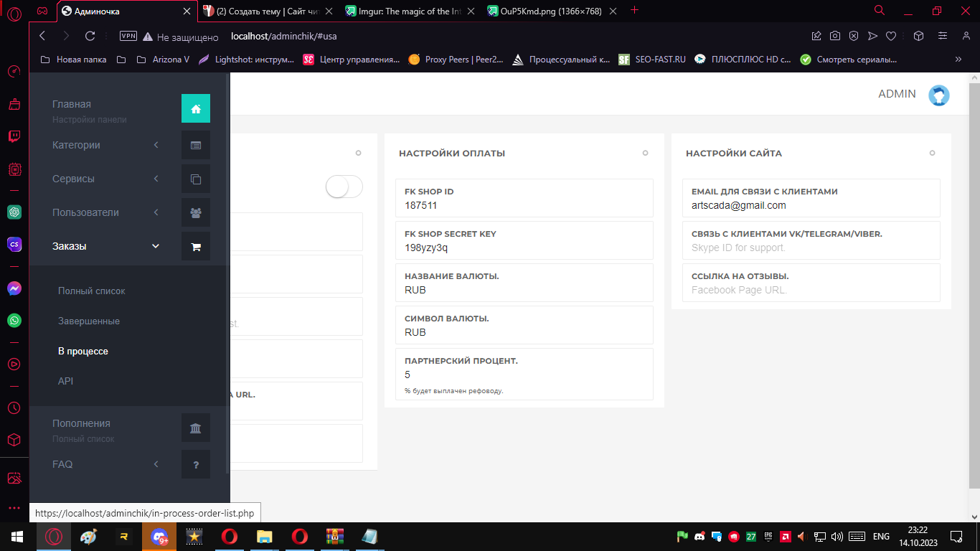Click the list icon beside Категории

click(x=196, y=145)
